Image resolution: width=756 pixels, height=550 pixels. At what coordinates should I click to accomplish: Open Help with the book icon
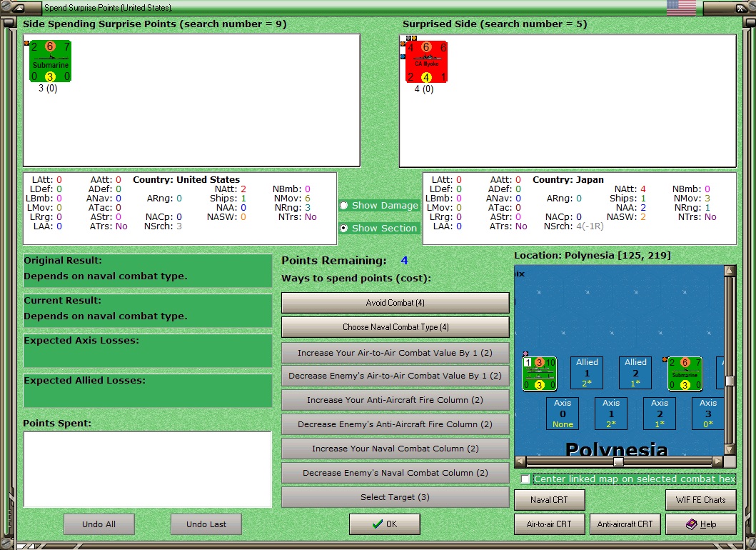[x=700, y=524]
